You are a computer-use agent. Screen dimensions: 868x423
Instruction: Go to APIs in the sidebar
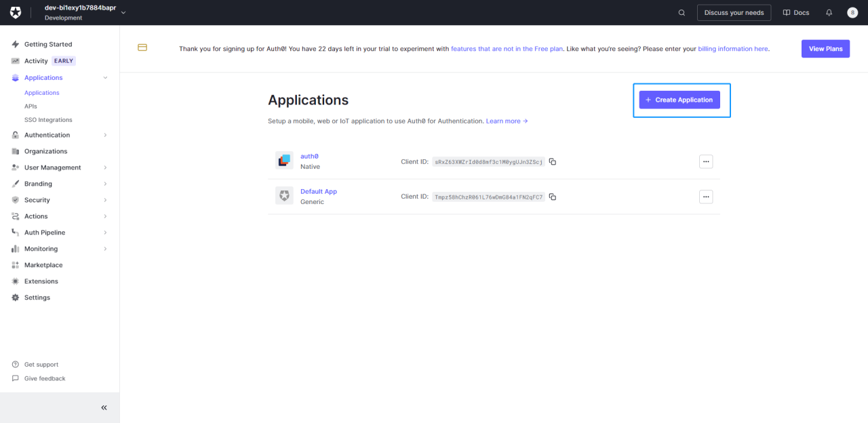coord(31,106)
